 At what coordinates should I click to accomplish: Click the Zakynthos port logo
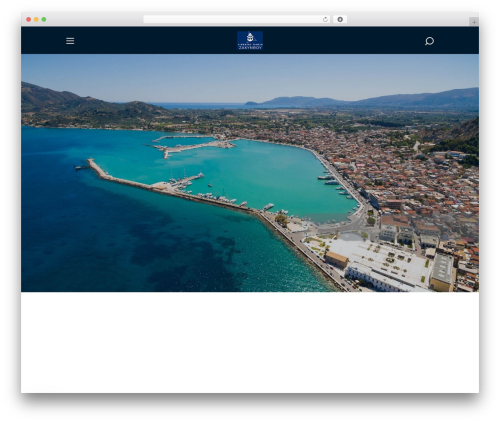coord(250,41)
